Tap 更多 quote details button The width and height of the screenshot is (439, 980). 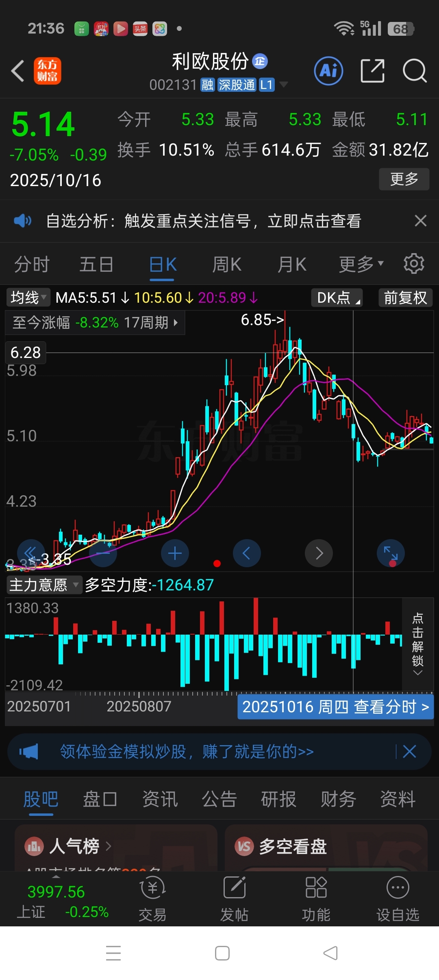click(x=404, y=179)
